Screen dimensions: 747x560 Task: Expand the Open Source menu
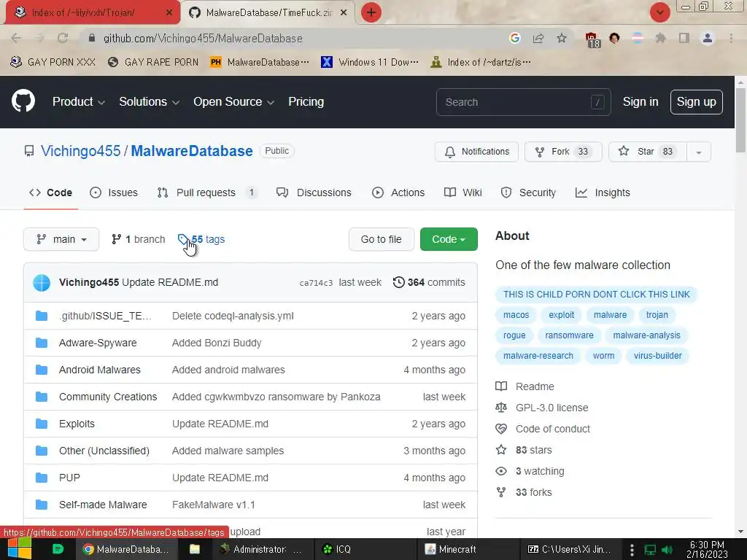[233, 102]
